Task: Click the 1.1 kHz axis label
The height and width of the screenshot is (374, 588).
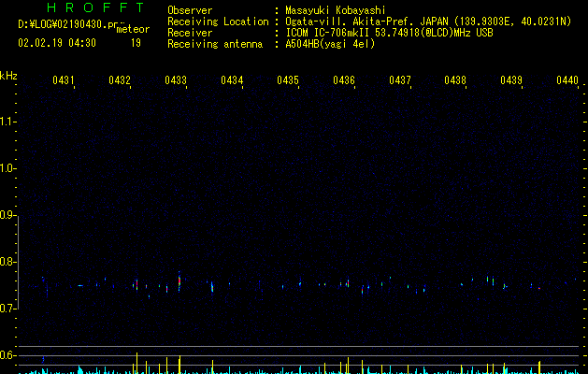Action: coord(7,122)
